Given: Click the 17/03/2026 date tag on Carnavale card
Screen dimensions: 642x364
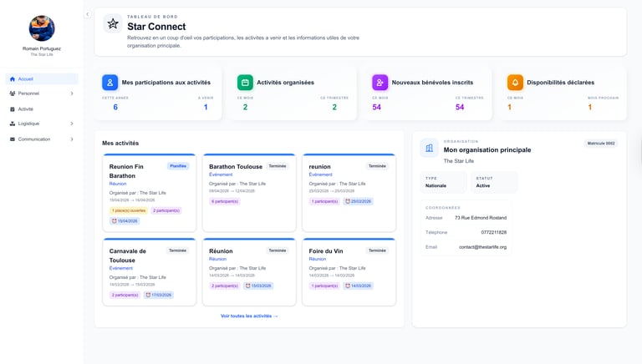Looking at the screenshot, I should [159, 295].
